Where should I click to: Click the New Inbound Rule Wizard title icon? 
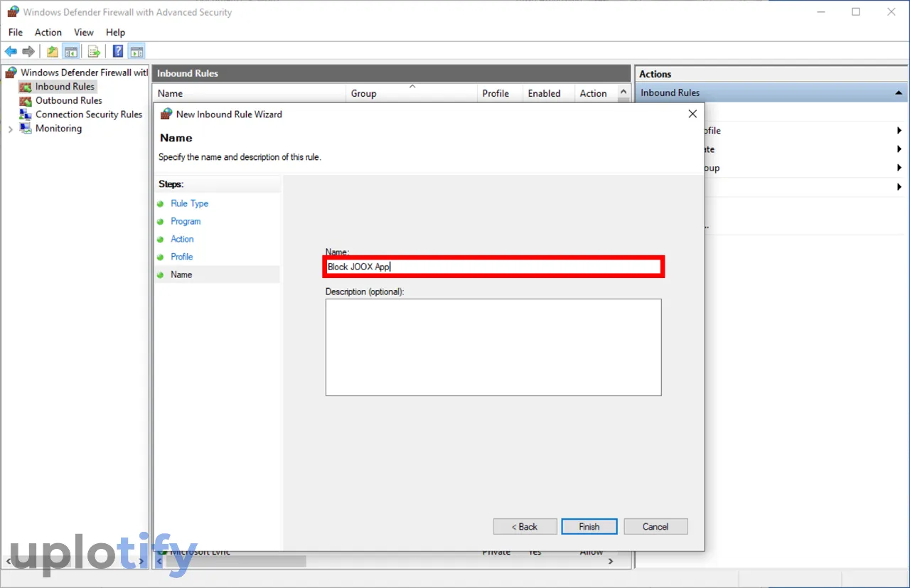click(166, 114)
